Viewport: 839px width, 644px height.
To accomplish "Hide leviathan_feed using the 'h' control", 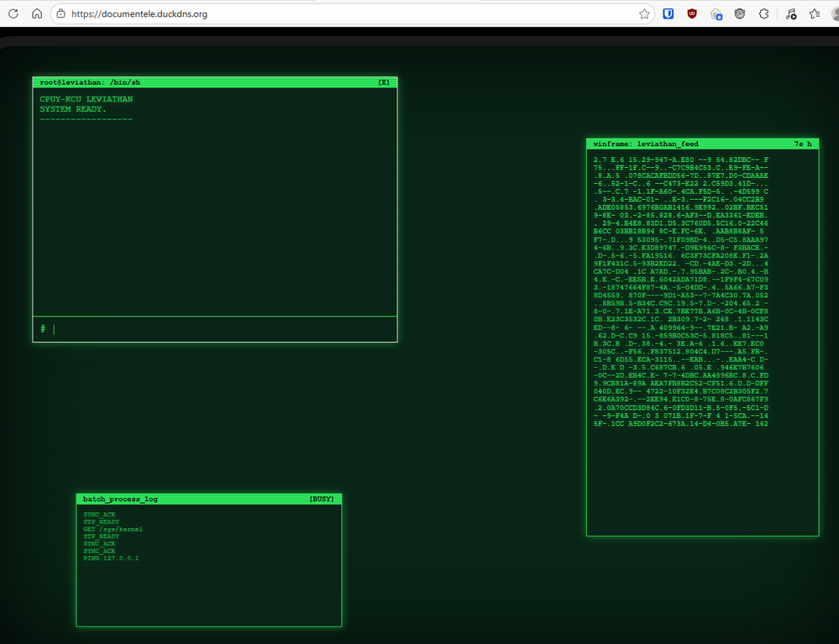I will coord(809,144).
